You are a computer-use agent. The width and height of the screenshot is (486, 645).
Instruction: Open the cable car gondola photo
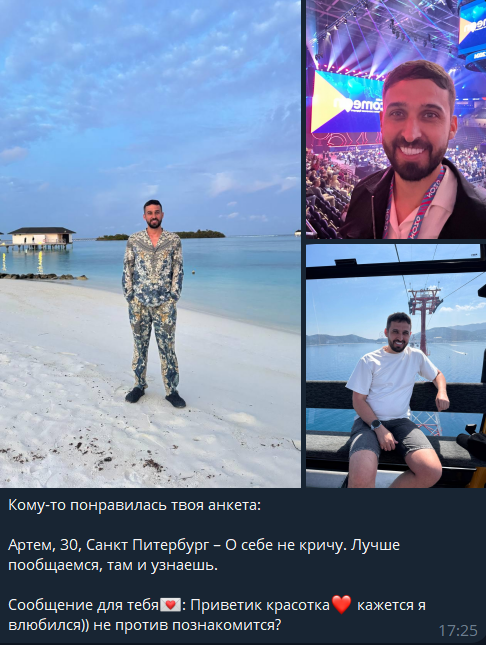pos(396,366)
